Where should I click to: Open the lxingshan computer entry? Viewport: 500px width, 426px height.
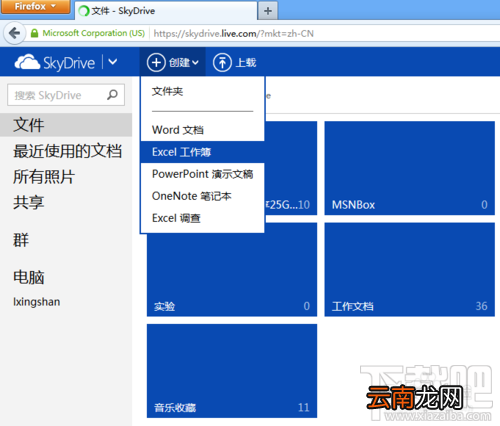pos(37,302)
